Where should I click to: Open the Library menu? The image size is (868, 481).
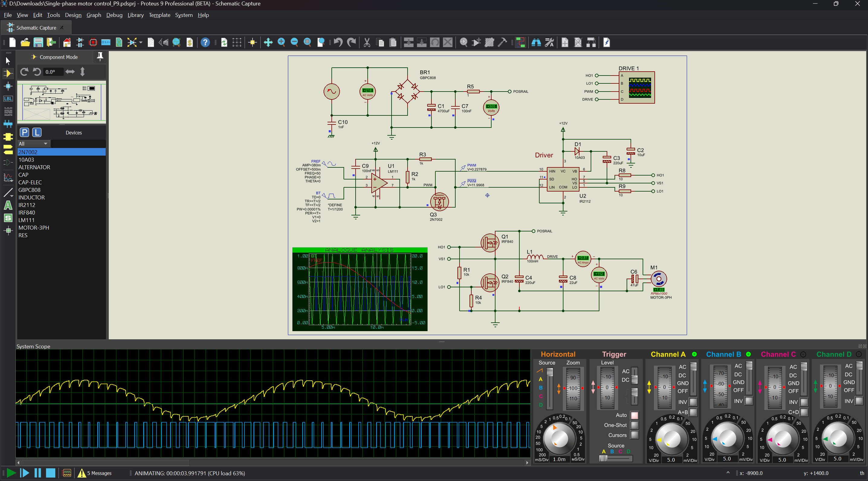click(135, 15)
